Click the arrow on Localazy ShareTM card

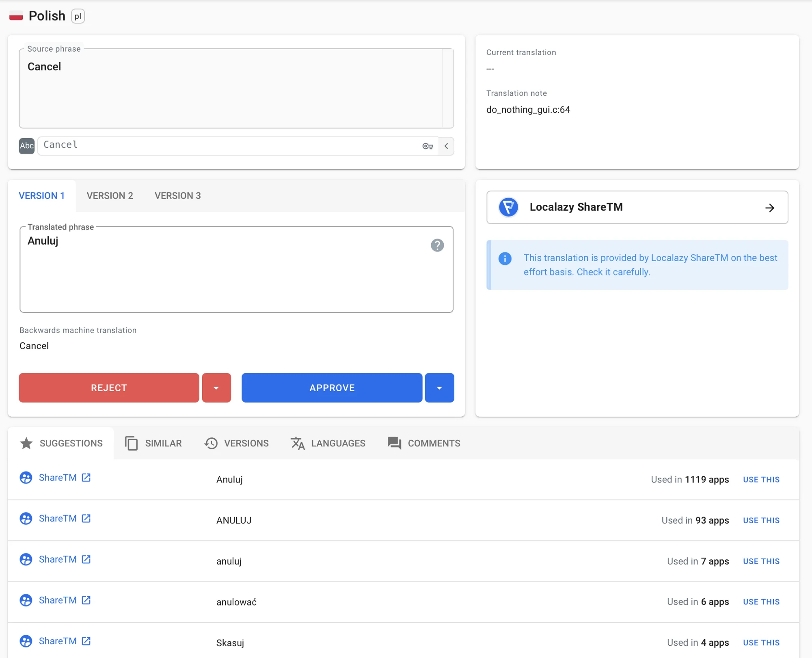click(769, 208)
